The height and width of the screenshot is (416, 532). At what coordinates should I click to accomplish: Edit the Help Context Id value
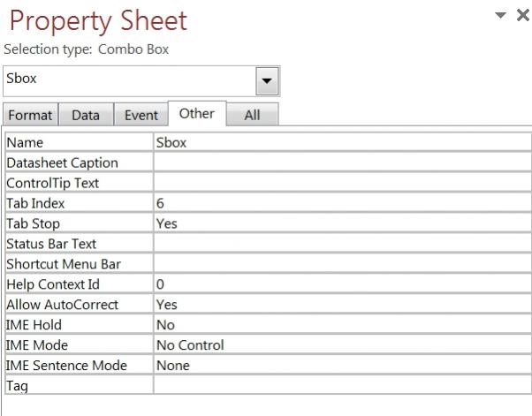pos(342,284)
